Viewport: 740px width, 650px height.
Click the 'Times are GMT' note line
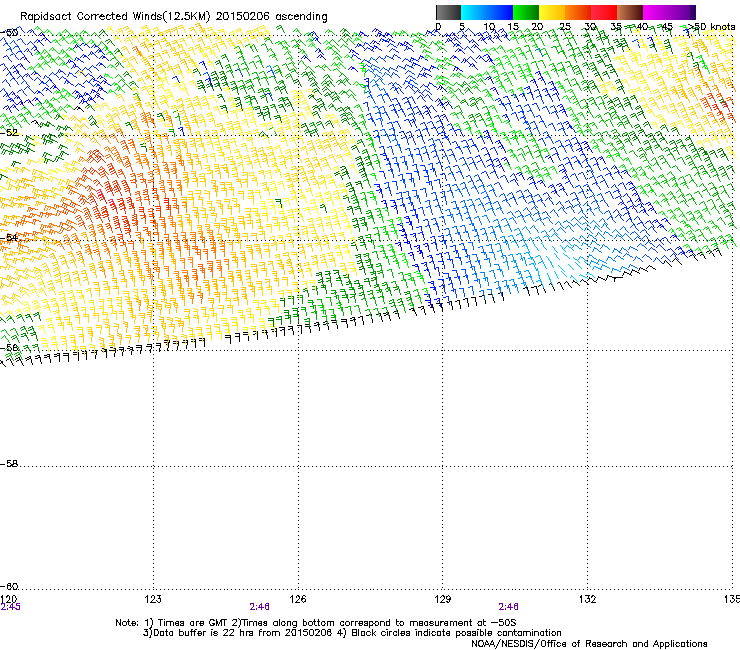pos(316,623)
